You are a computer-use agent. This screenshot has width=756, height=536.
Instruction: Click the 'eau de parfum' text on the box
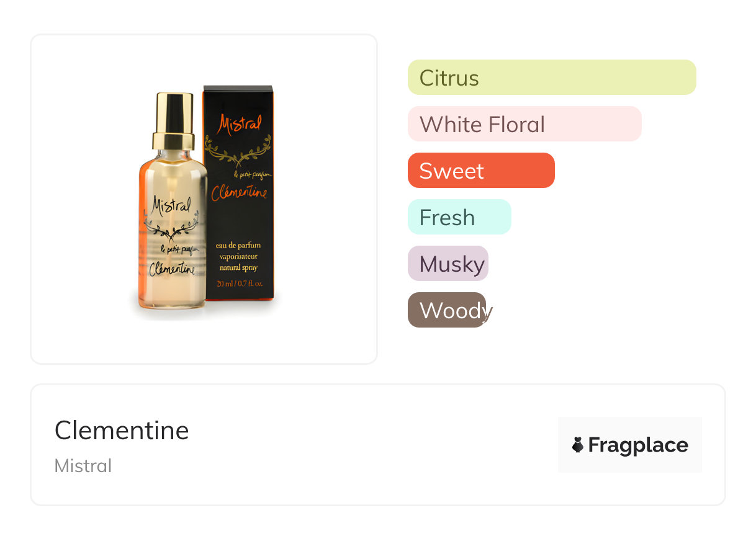pyautogui.click(x=239, y=245)
